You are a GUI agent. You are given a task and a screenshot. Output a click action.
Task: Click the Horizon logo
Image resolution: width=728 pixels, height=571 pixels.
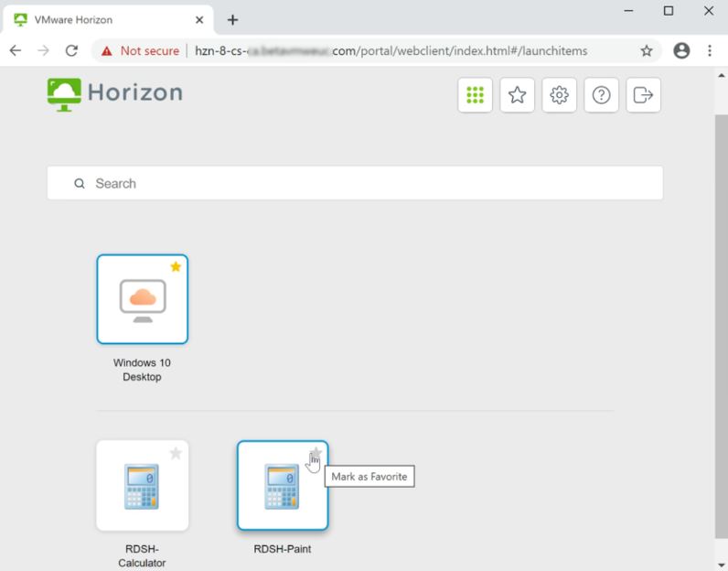coord(114,94)
